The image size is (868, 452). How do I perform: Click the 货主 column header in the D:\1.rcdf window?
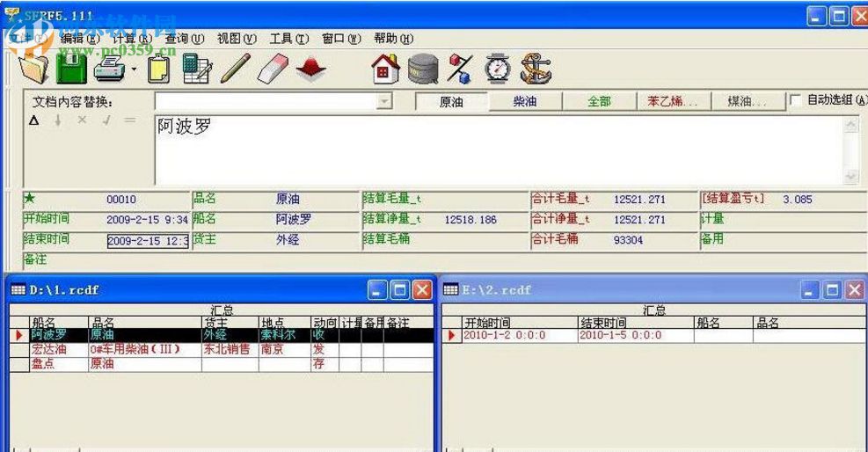coord(230,323)
